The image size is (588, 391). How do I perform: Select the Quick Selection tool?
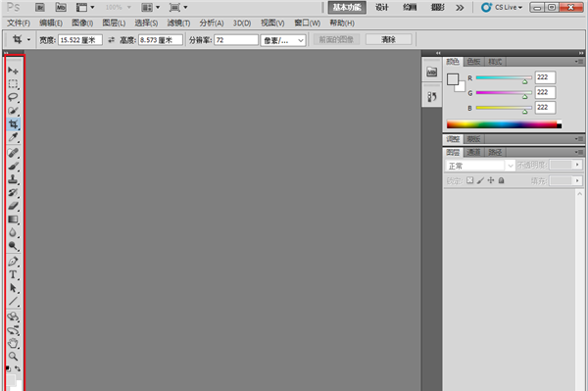click(x=13, y=111)
